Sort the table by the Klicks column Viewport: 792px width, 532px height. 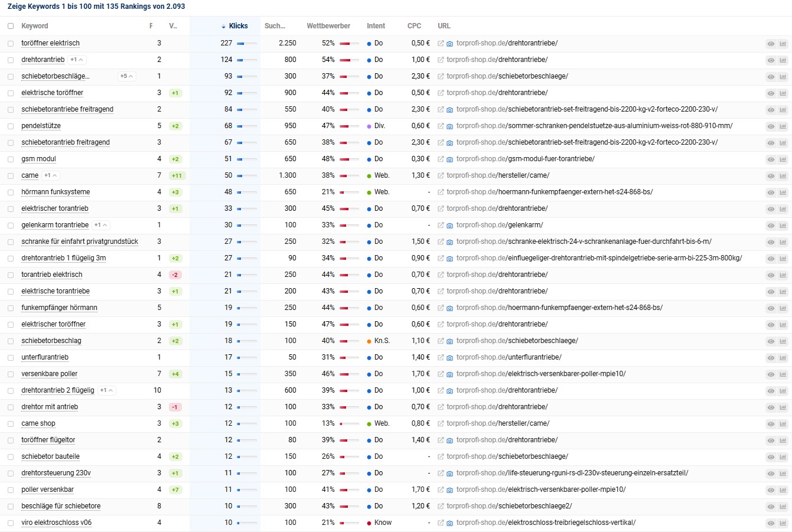click(238, 26)
